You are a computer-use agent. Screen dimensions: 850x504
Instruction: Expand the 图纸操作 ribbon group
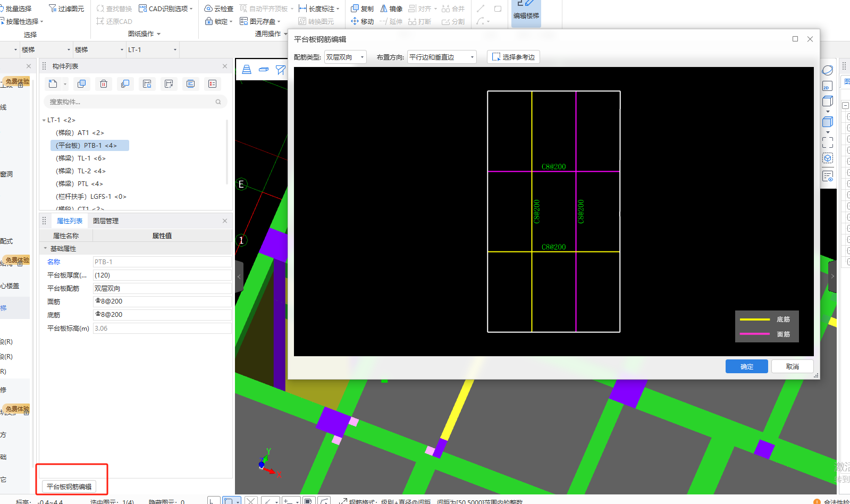click(158, 34)
